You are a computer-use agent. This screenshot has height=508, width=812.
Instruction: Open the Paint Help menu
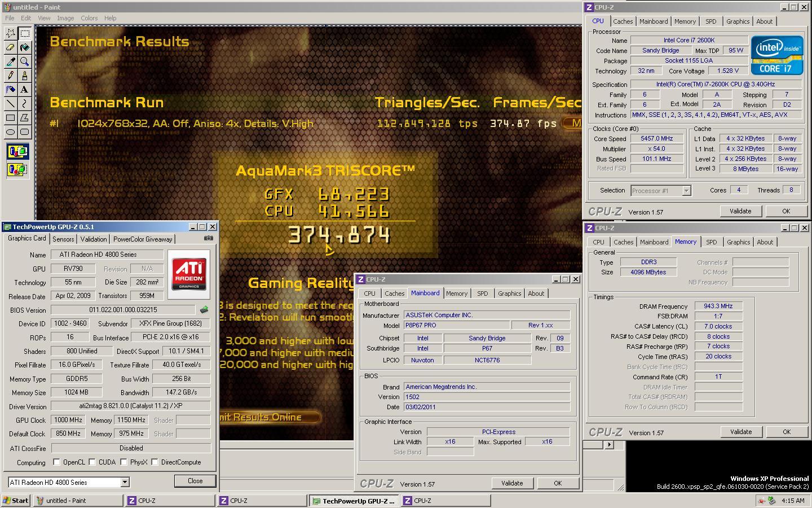111,18
